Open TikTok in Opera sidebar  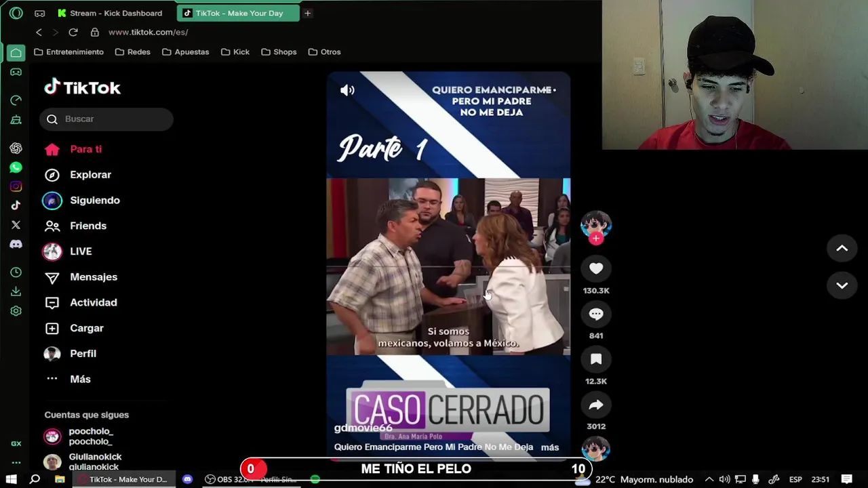pos(16,205)
